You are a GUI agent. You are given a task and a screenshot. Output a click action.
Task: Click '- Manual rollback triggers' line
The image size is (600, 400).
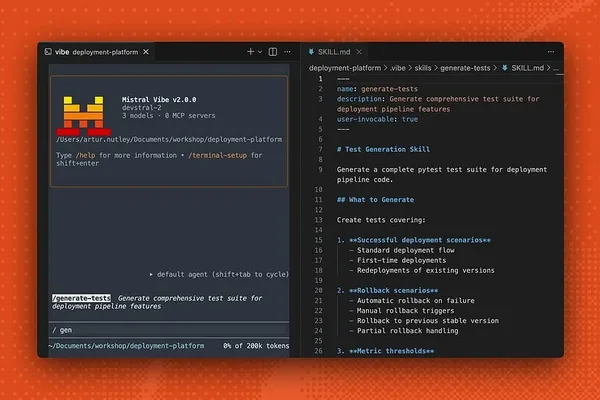coord(401,311)
